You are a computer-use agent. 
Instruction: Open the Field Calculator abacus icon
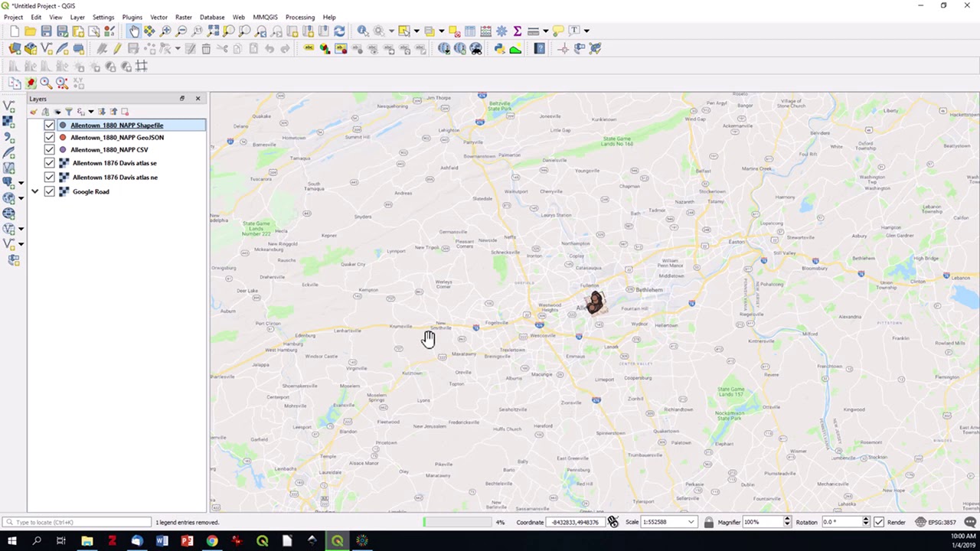485,31
